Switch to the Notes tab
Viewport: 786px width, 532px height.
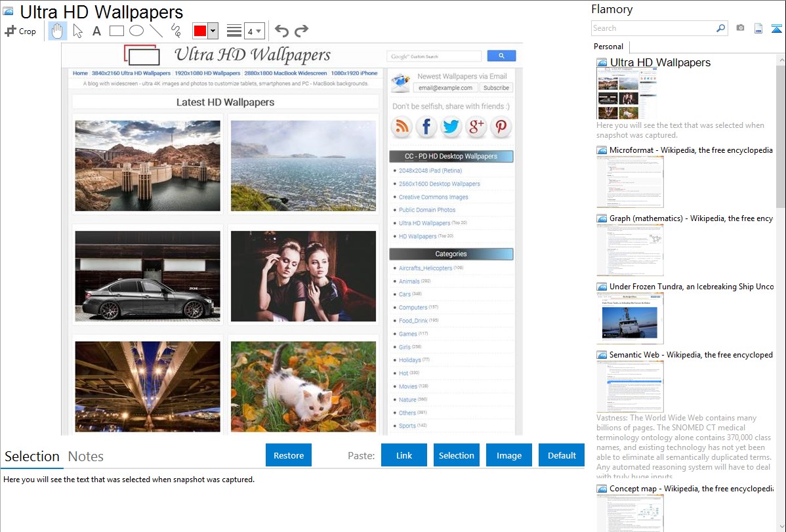(x=86, y=457)
